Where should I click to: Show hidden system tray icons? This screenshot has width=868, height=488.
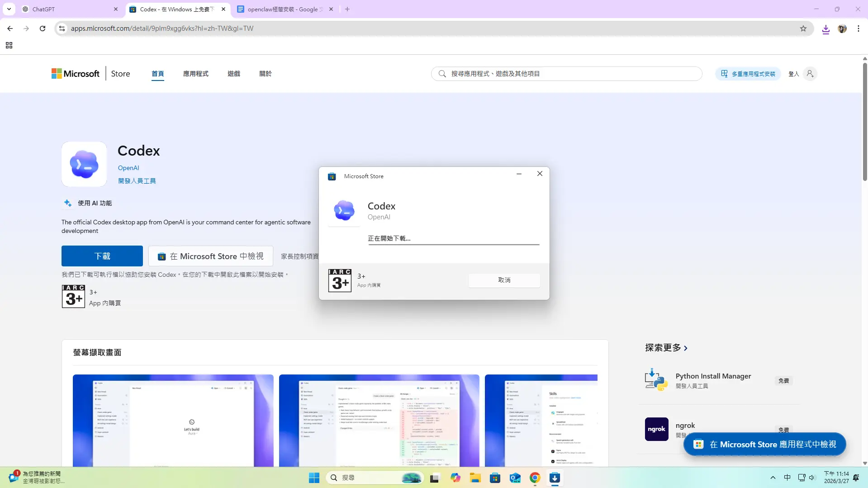point(773,478)
